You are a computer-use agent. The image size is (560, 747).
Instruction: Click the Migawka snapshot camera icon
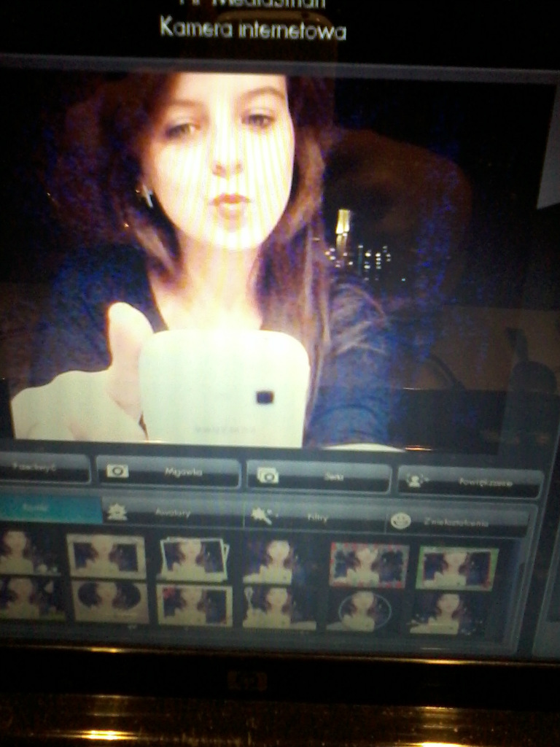pyautogui.click(x=117, y=471)
